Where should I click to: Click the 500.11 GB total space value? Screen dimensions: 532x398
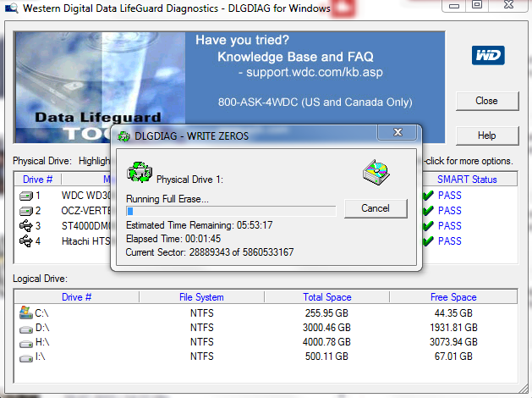pyautogui.click(x=326, y=357)
